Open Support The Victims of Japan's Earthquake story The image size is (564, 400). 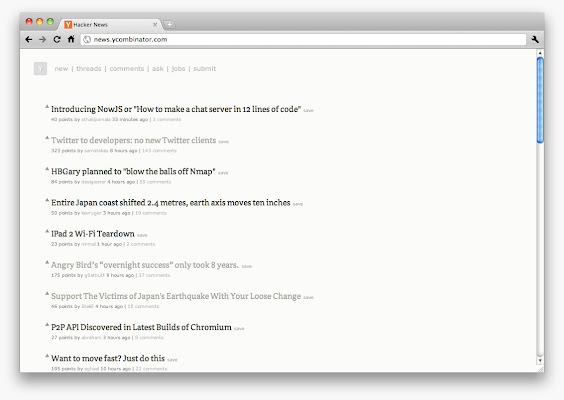[176, 296]
